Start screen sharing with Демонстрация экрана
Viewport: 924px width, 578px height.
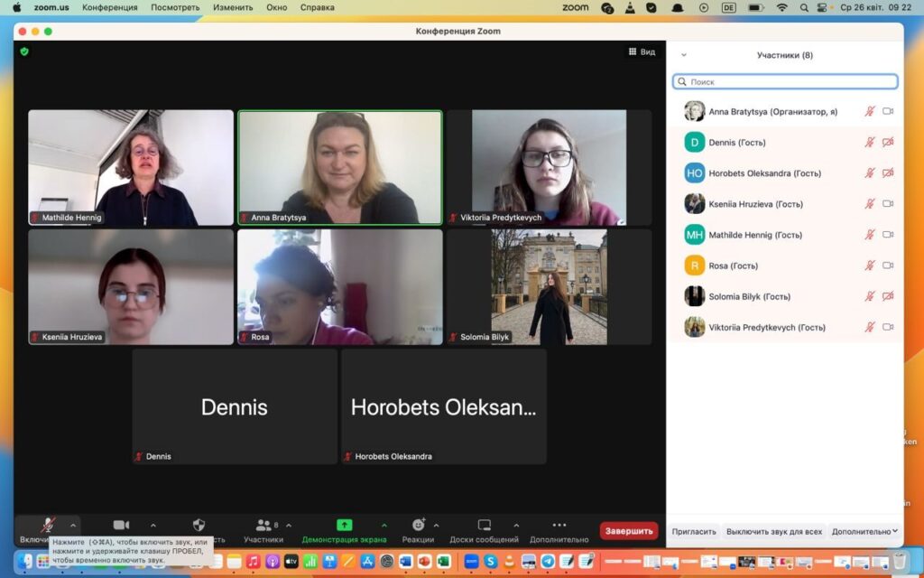(344, 525)
